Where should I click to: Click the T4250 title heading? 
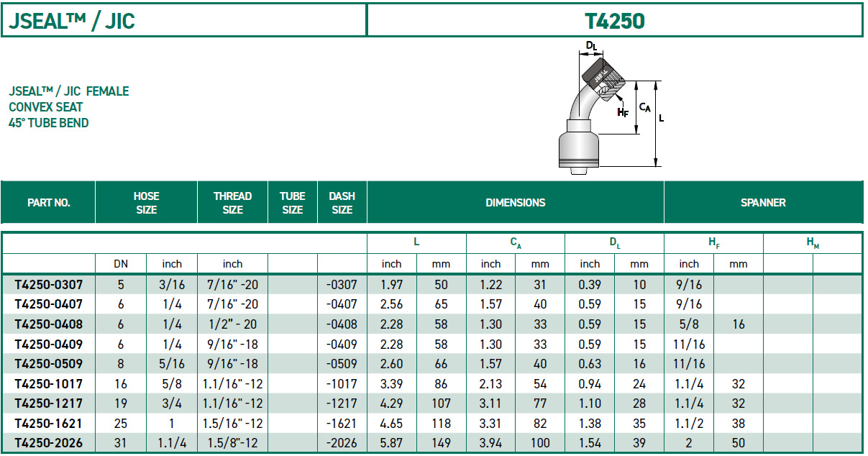[x=614, y=21]
